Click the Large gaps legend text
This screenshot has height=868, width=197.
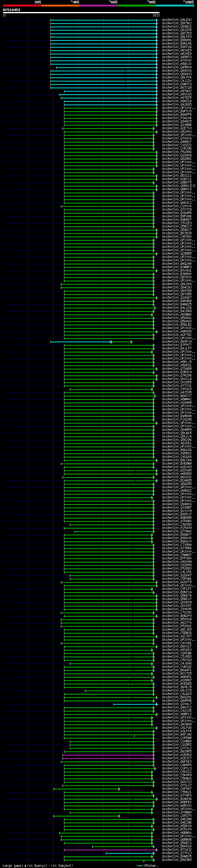(38, 866)
